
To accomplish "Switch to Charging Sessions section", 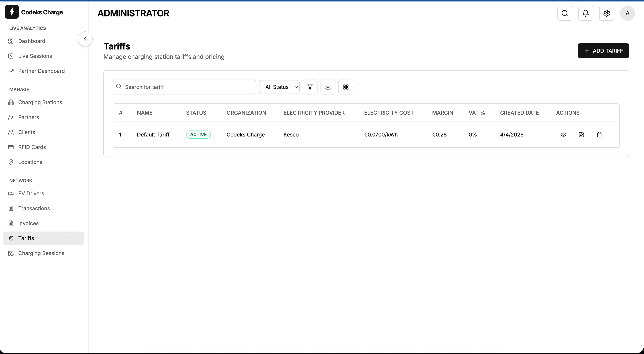I will (x=41, y=253).
